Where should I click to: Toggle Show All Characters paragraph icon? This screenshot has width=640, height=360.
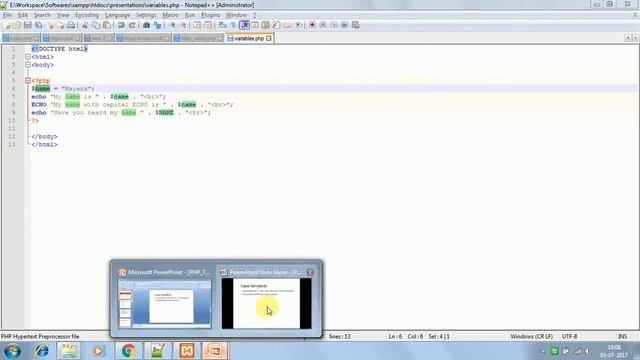233,25
